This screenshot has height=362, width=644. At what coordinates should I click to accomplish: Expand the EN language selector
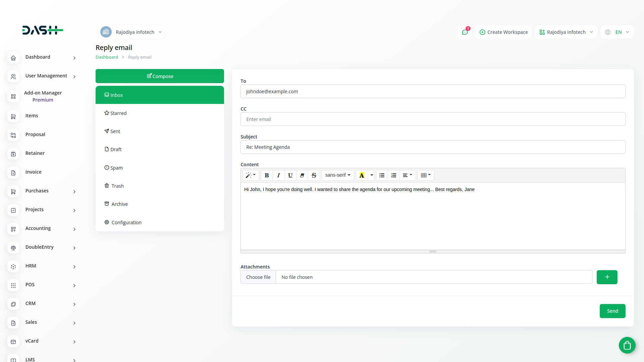coord(617,32)
